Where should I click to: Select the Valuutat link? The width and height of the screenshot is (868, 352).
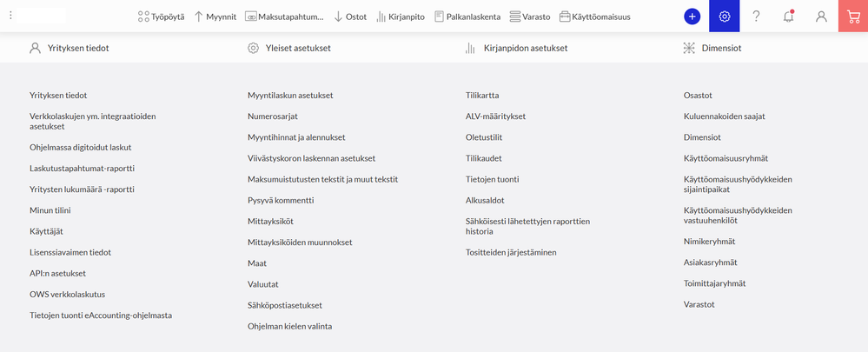(x=262, y=284)
